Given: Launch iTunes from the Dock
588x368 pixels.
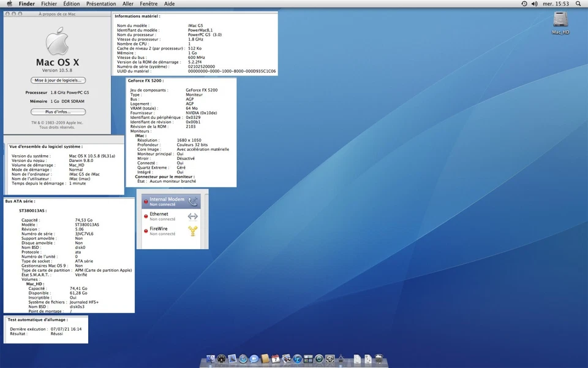Looking at the screenshot, I should 297,359.
